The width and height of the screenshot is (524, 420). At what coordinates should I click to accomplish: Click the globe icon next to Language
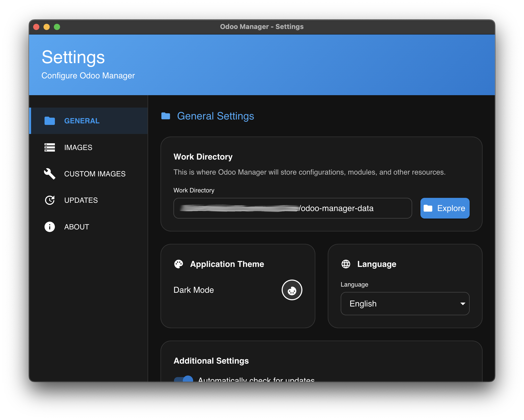[346, 264]
